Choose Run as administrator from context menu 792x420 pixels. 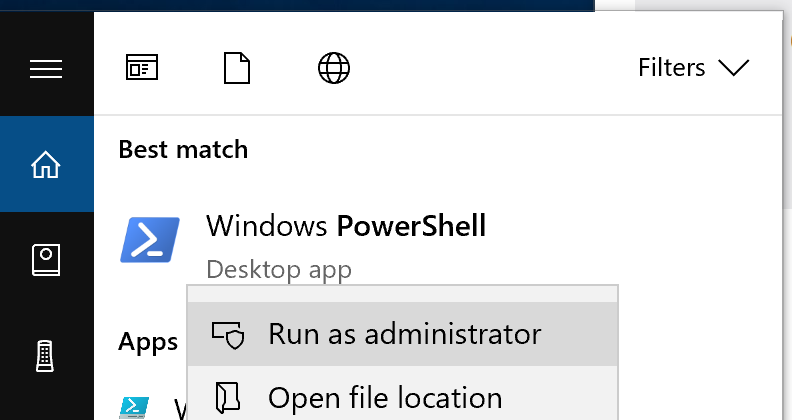click(x=403, y=334)
